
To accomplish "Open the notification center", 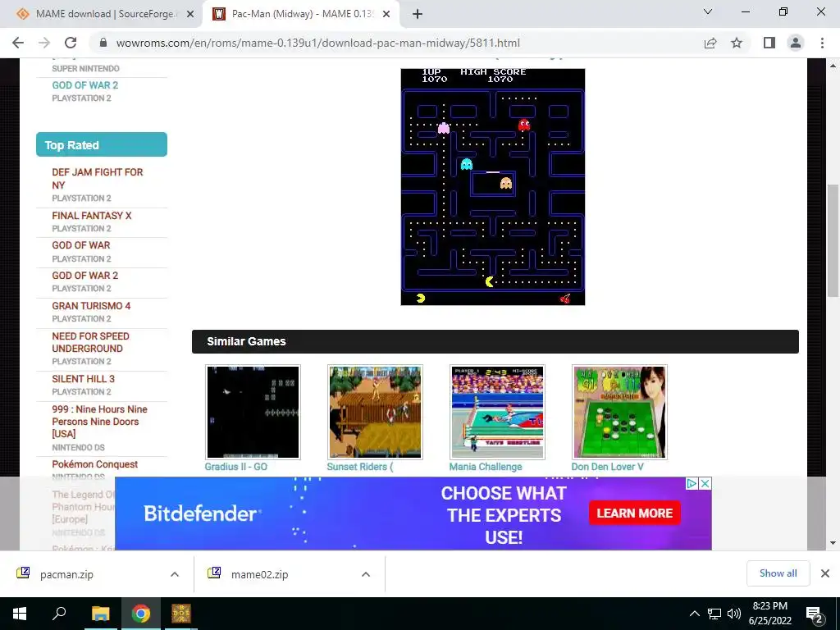I will tap(814, 614).
